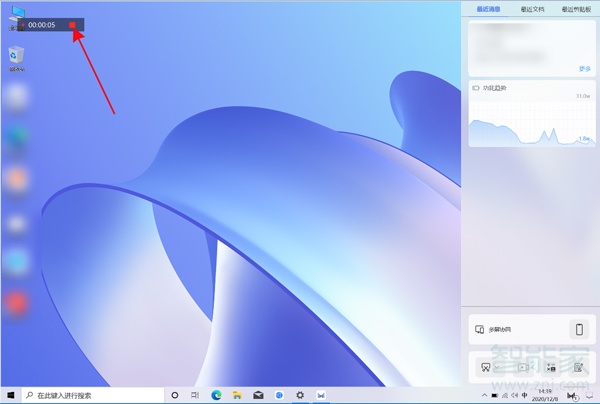Stop the screen recording with red button

point(72,25)
